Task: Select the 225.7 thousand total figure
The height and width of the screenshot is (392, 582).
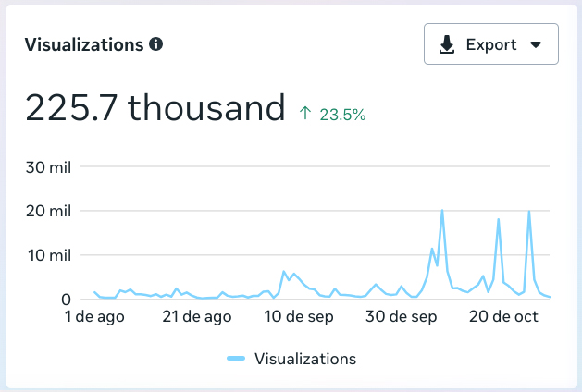Action: (155, 109)
